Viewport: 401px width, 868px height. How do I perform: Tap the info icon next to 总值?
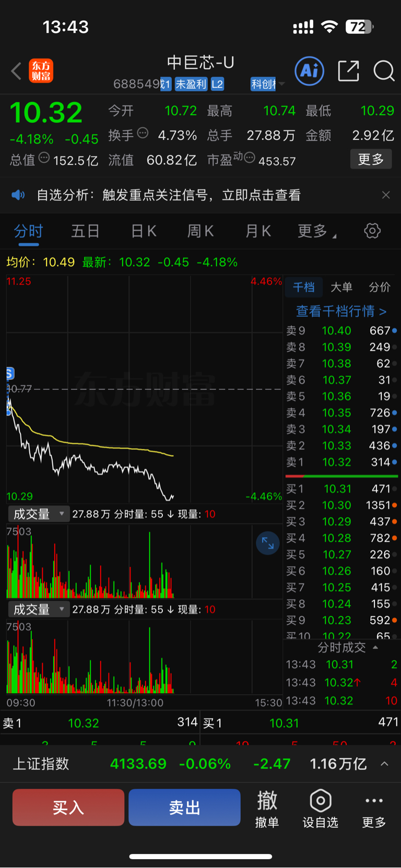44,158
